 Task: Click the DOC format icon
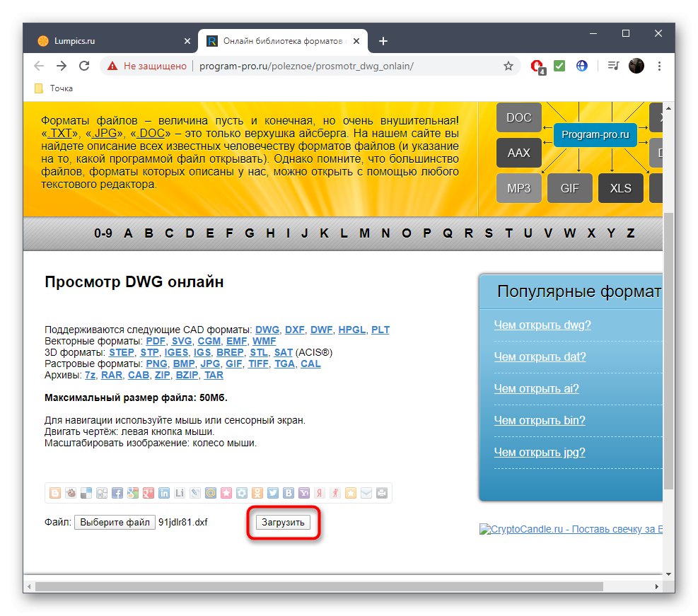click(518, 117)
